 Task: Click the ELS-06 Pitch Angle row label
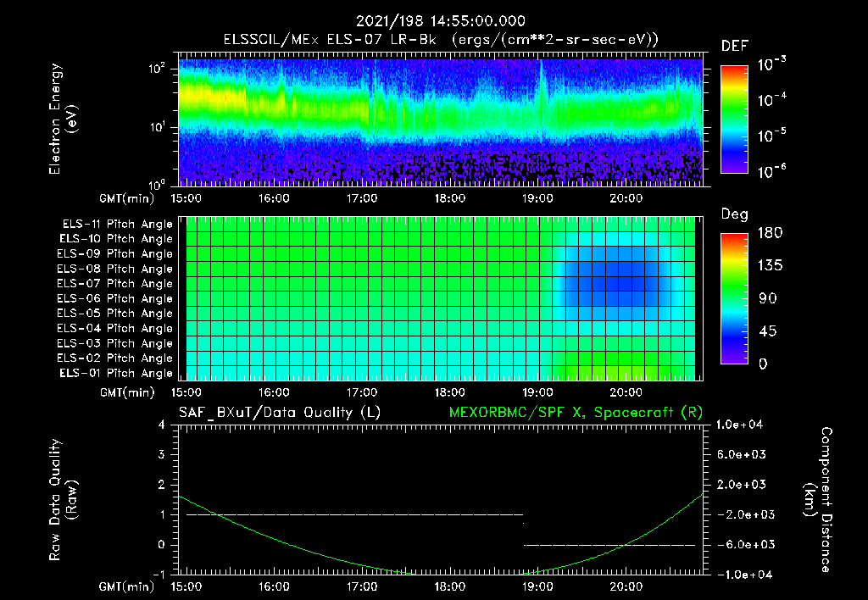pos(115,298)
